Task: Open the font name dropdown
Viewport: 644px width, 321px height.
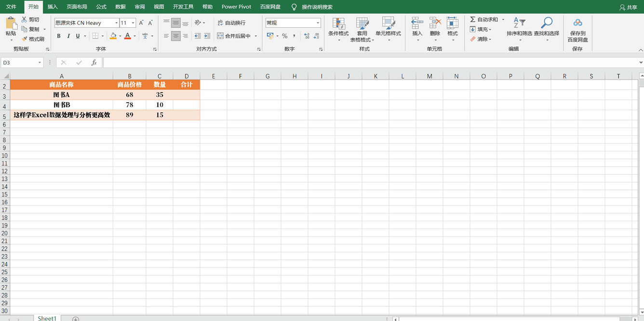Action: click(116, 23)
